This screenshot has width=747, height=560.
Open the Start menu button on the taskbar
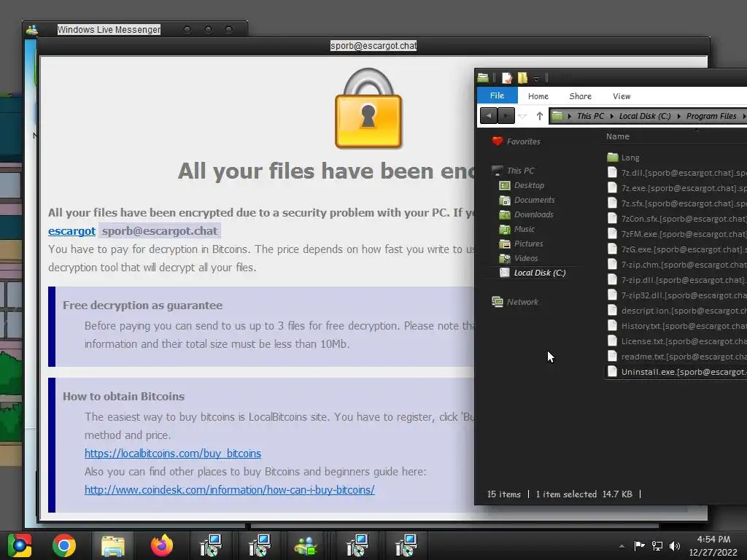point(20,545)
